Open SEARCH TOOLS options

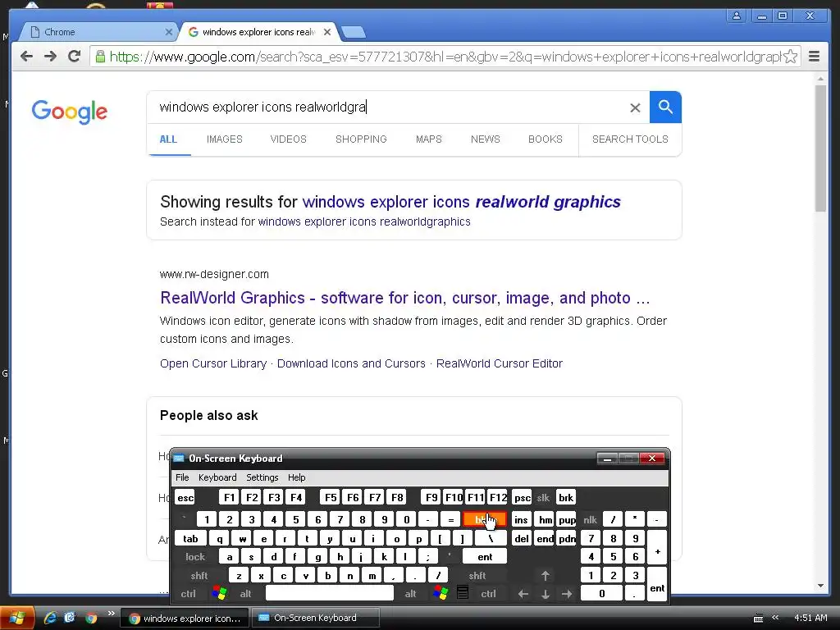coord(630,139)
